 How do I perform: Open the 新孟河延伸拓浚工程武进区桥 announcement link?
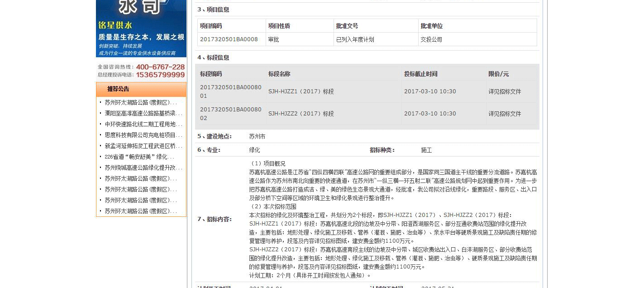coord(143,146)
